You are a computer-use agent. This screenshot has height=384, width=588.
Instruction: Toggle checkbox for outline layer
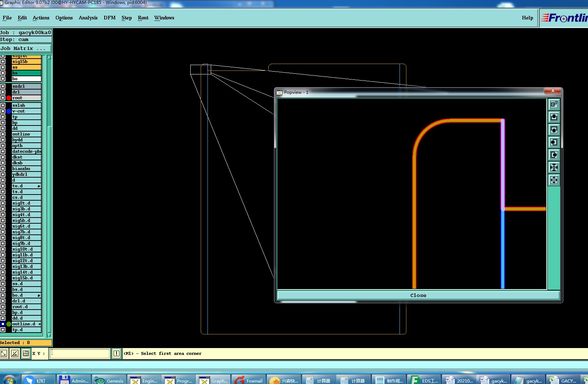(x=3, y=134)
